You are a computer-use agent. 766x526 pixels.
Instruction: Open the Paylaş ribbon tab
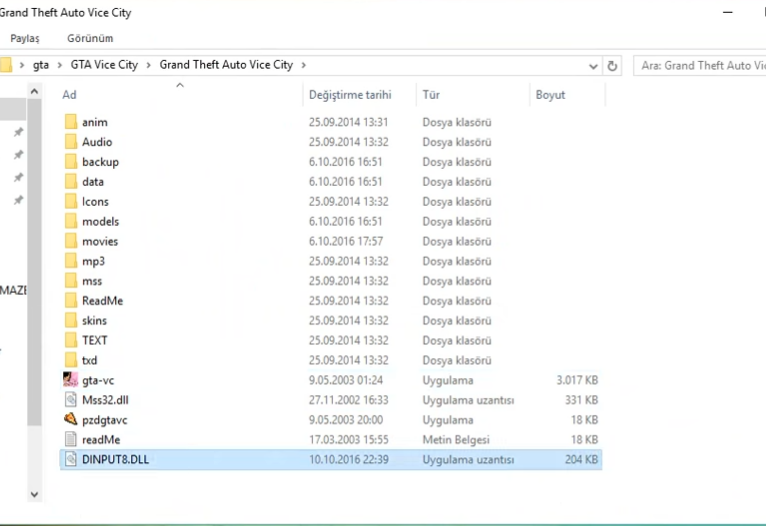click(25, 38)
